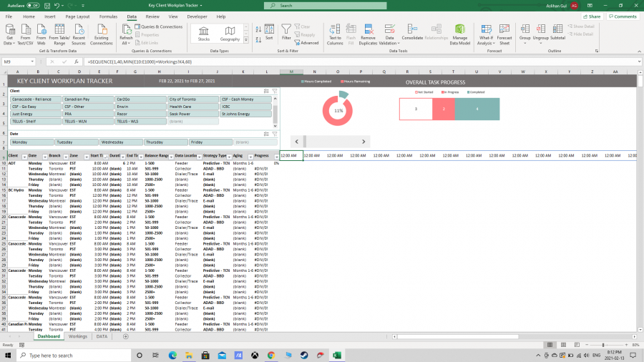The height and width of the screenshot is (362, 644).
Task: Open the Client column filter dropdown
Action: click(24, 157)
